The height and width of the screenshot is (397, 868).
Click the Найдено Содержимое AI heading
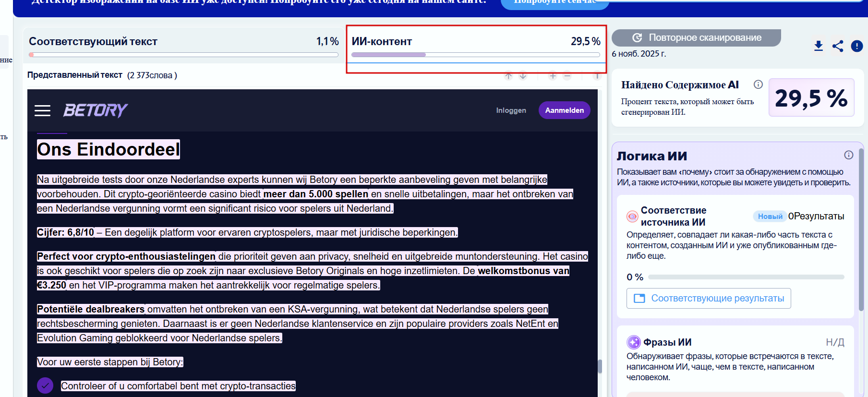click(x=680, y=85)
